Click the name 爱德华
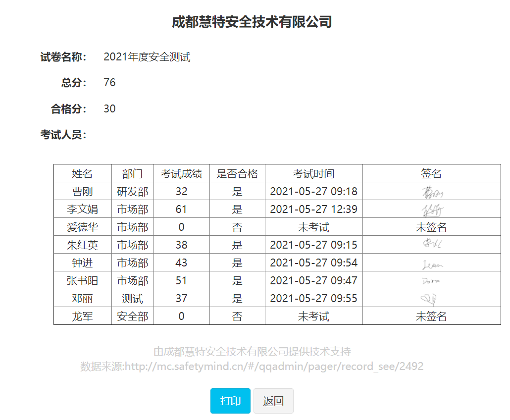The height and width of the screenshot is (420, 510). tap(82, 227)
